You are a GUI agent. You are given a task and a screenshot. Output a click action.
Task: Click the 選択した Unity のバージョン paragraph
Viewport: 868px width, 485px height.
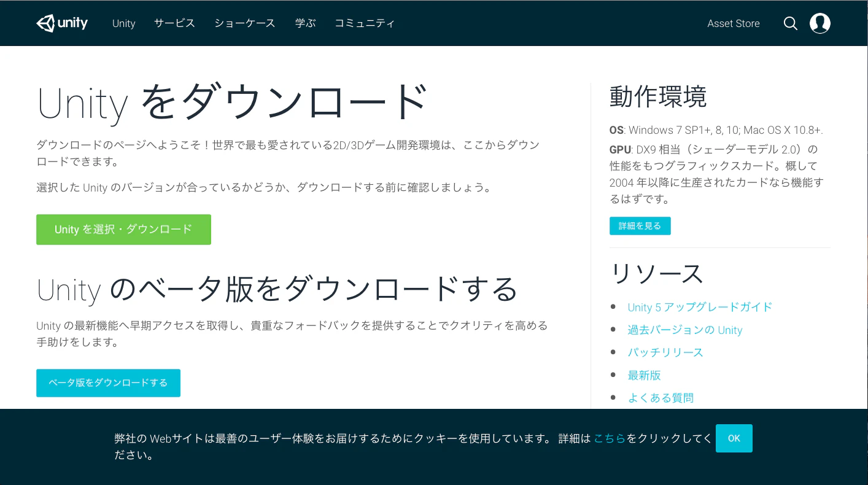pyautogui.click(x=265, y=188)
